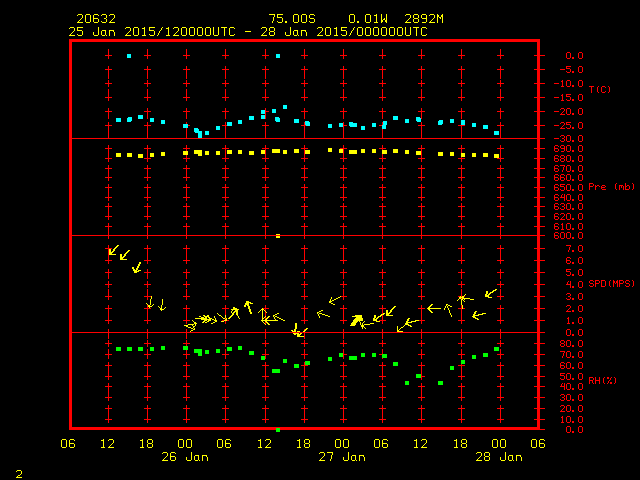Screen dimensions: 640x480
Task: Click the 00 hour label above 27 Jan
Action: point(342,444)
